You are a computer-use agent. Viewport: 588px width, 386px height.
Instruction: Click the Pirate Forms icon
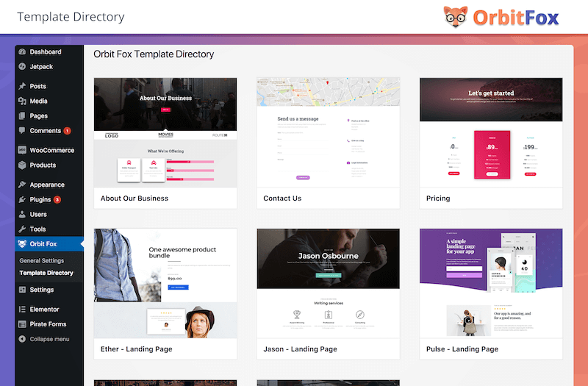point(22,324)
